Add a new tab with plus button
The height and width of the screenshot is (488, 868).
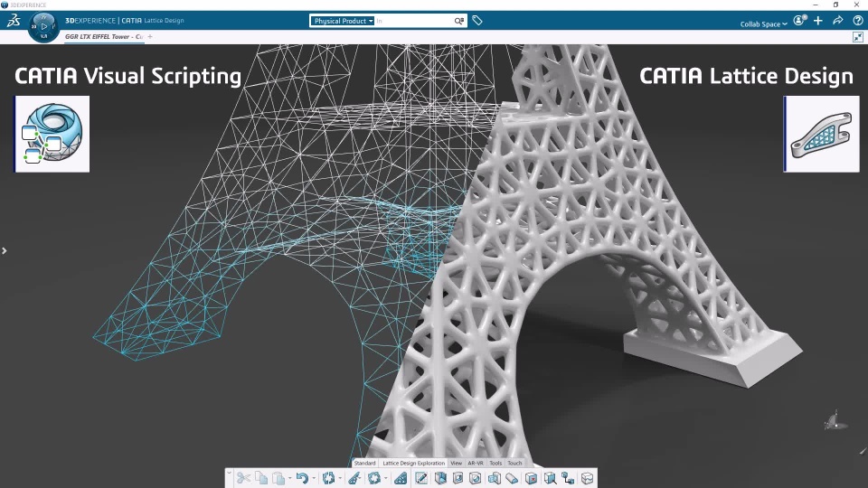click(x=150, y=36)
